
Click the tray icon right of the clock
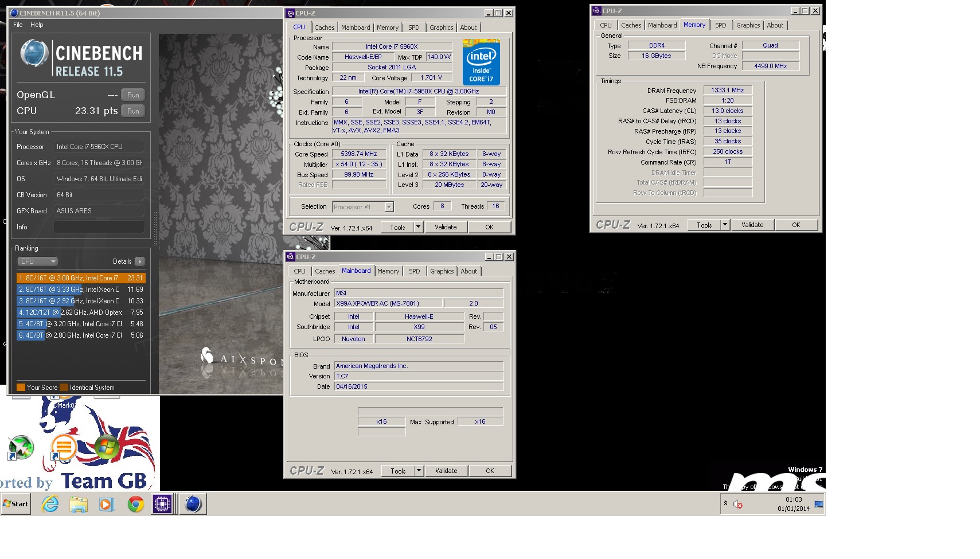click(818, 505)
